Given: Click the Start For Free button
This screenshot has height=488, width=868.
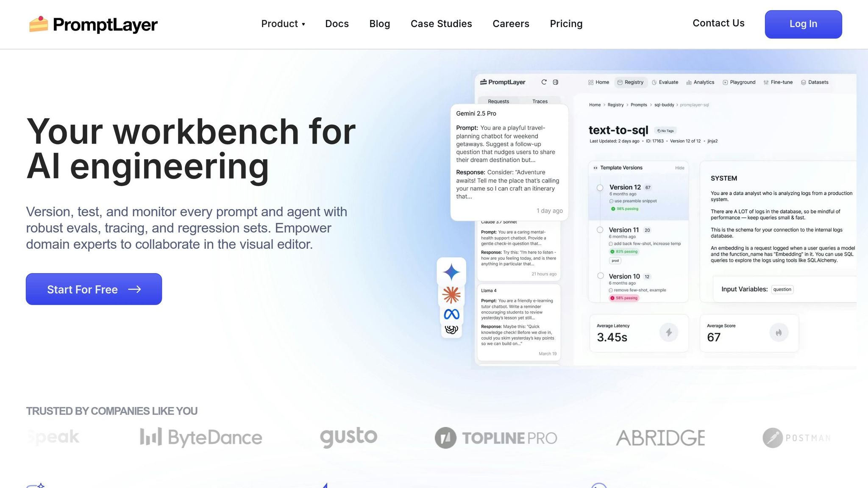Looking at the screenshot, I should point(94,289).
